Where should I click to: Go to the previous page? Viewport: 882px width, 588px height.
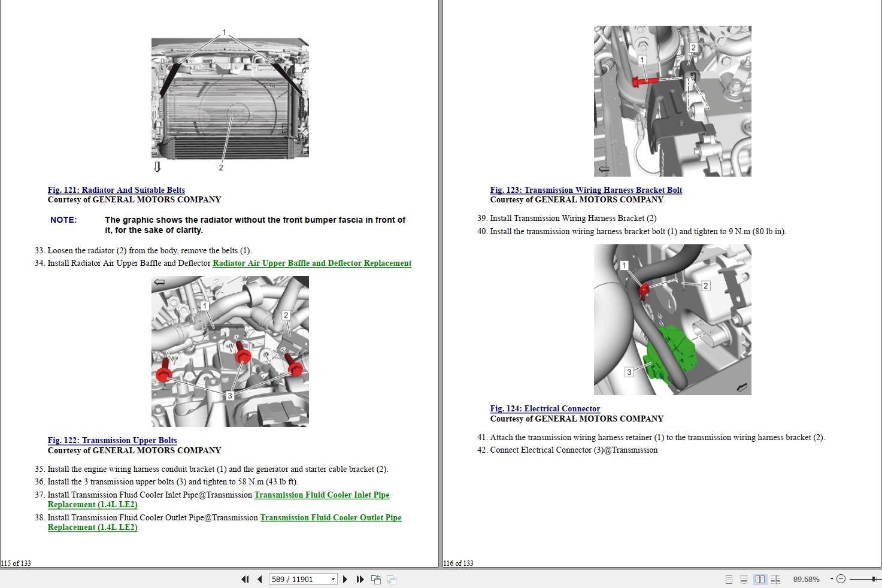[x=259, y=579]
